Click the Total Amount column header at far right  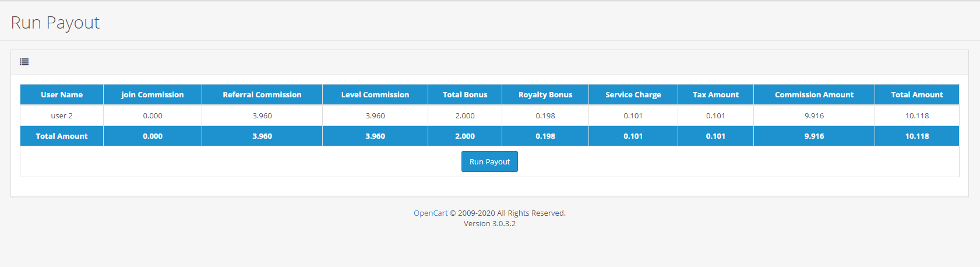tap(916, 94)
